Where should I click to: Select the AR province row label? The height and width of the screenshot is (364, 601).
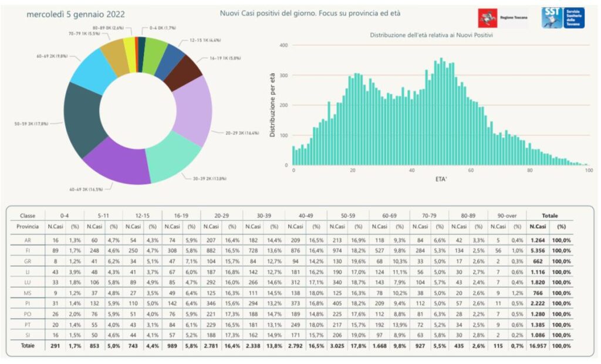tap(28, 240)
